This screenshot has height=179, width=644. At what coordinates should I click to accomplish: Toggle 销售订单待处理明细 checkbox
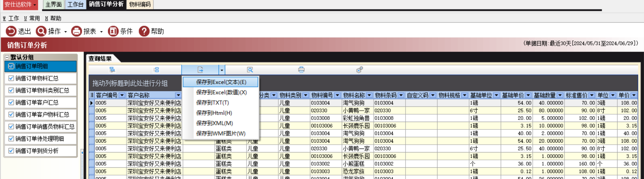[11, 139]
